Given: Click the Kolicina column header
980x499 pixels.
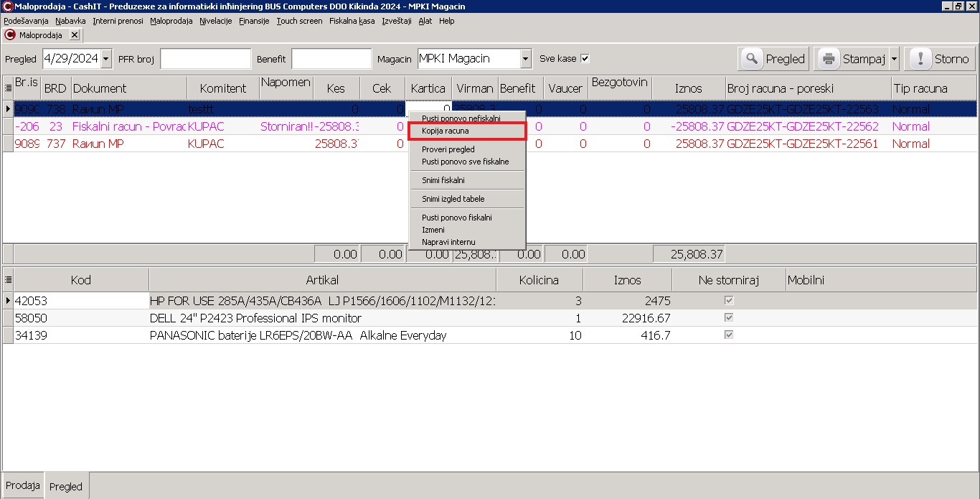Looking at the screenshot, I should (539, 280).
